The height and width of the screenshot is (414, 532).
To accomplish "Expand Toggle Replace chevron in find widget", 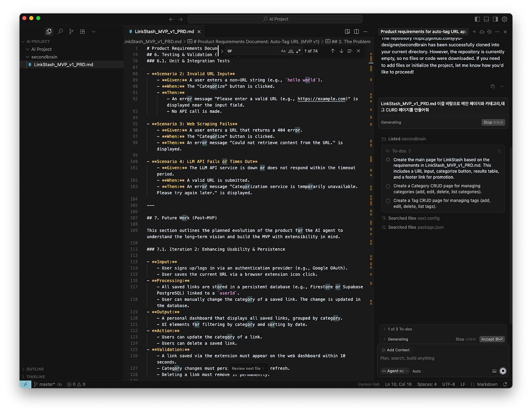I will (222, 51).
